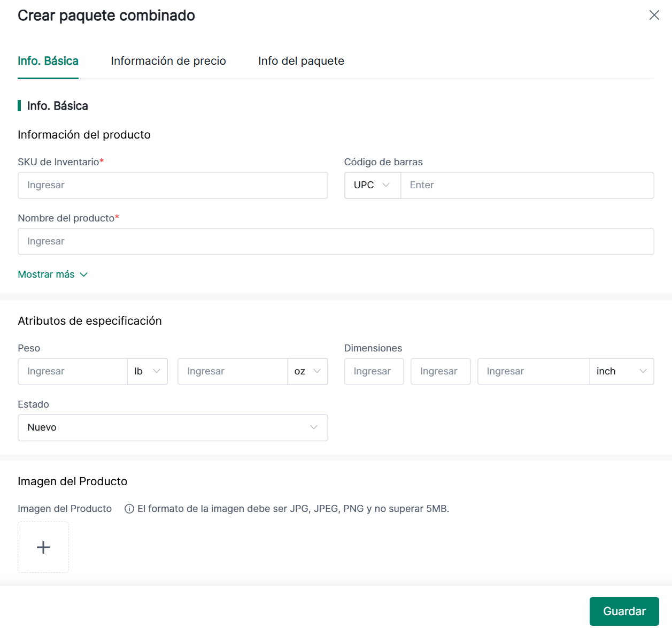Click the second Dimensiones input field
Image resolution: width=672 pixels, height=628 pixels.
pos(441,371)
